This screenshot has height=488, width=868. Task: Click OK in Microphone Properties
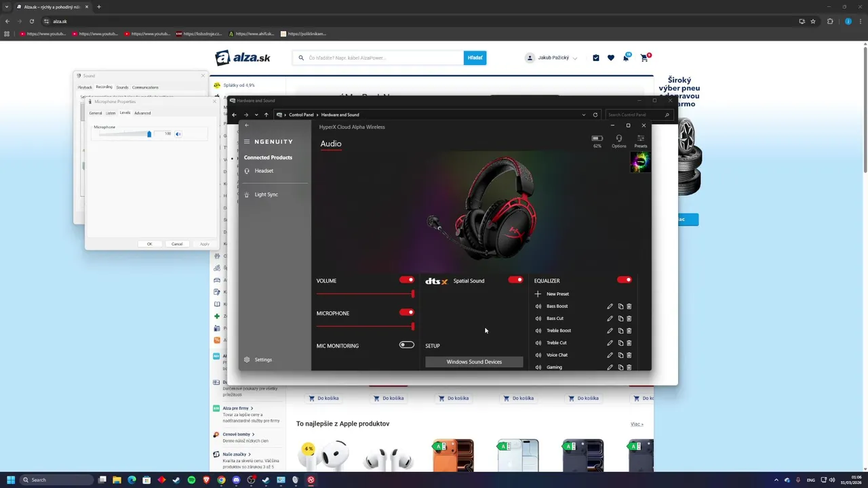[149, 244]
